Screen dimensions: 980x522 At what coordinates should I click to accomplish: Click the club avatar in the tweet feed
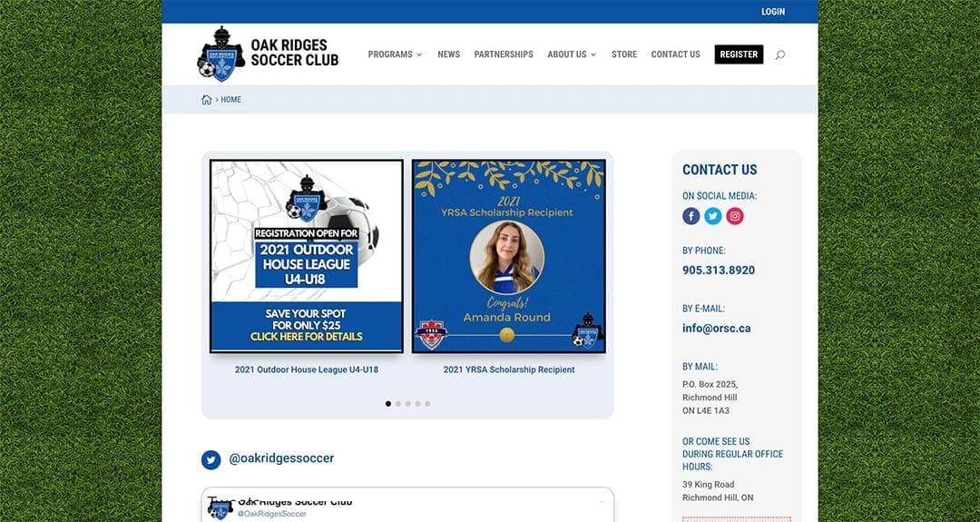click(220, 509)
